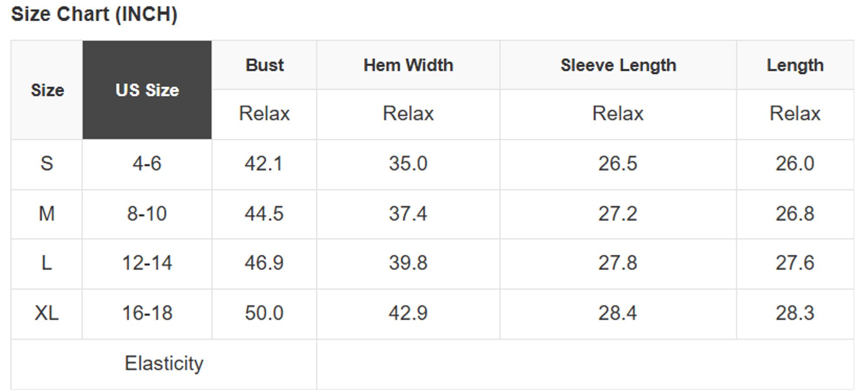The height and width of the screenshot is (391, 868).
Task: Select the M size row label
Action: pos(47,214)
